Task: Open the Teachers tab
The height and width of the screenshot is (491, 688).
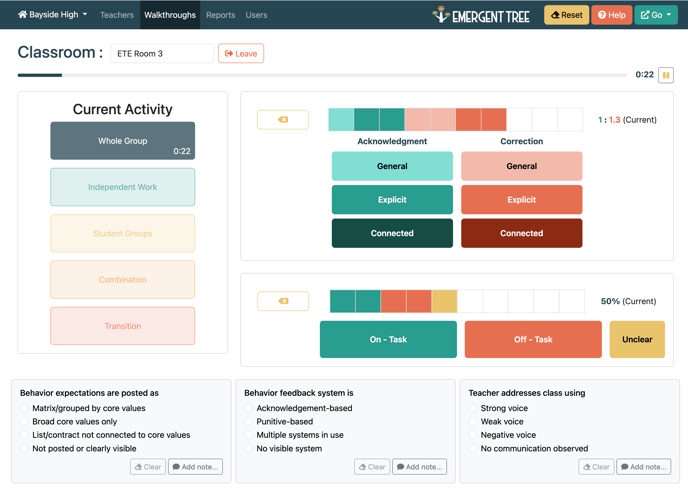Action: tap(117, 15)
